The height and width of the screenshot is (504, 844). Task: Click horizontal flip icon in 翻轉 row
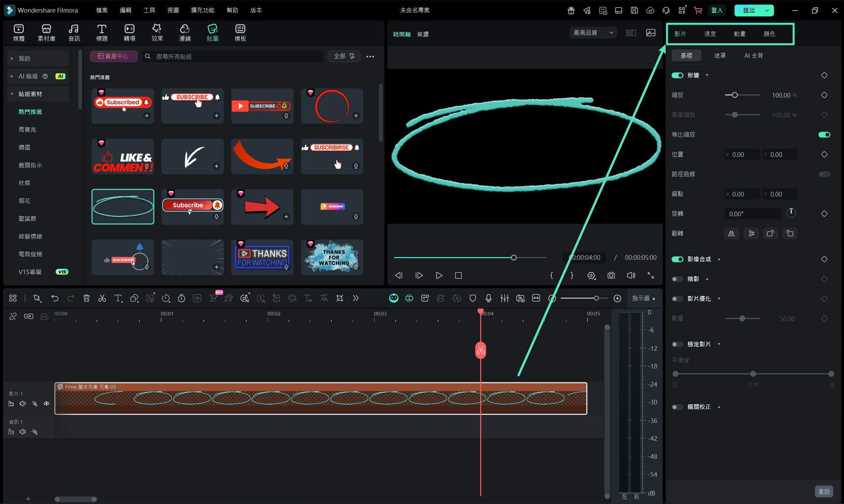click(x=731, y=234)
